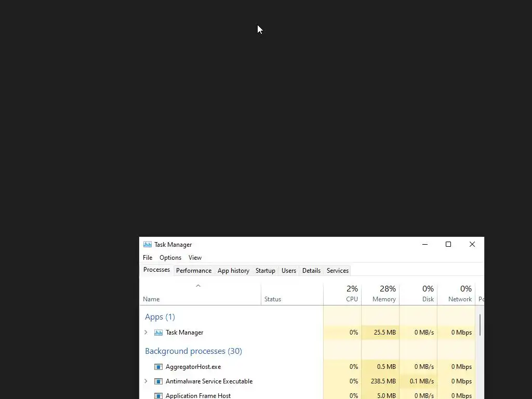Select Application Frame Host row name
The width and height of the screenshot is (532, 399).
click(198, 395)
